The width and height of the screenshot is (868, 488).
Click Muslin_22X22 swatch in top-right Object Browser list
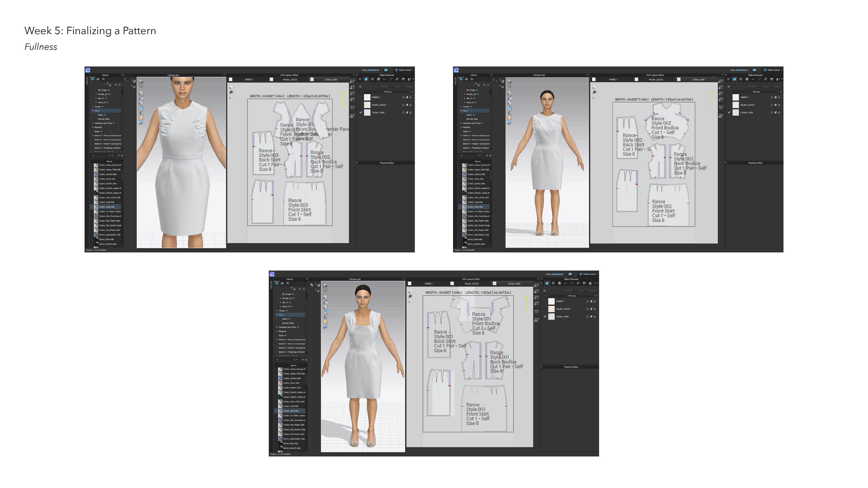[736, 105]
